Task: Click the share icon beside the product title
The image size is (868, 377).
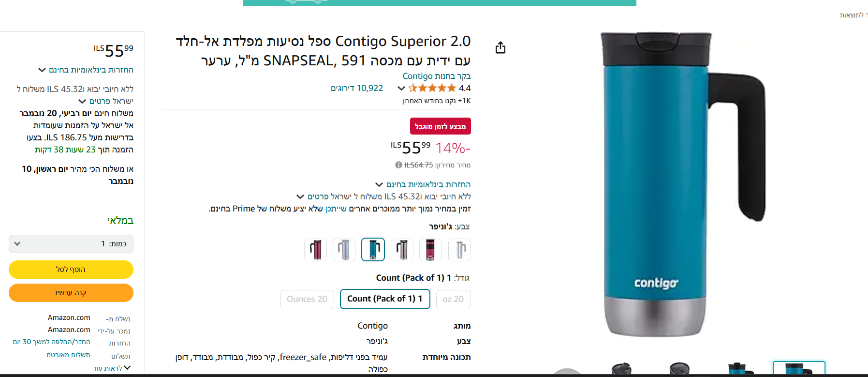Action: point(500,47)
